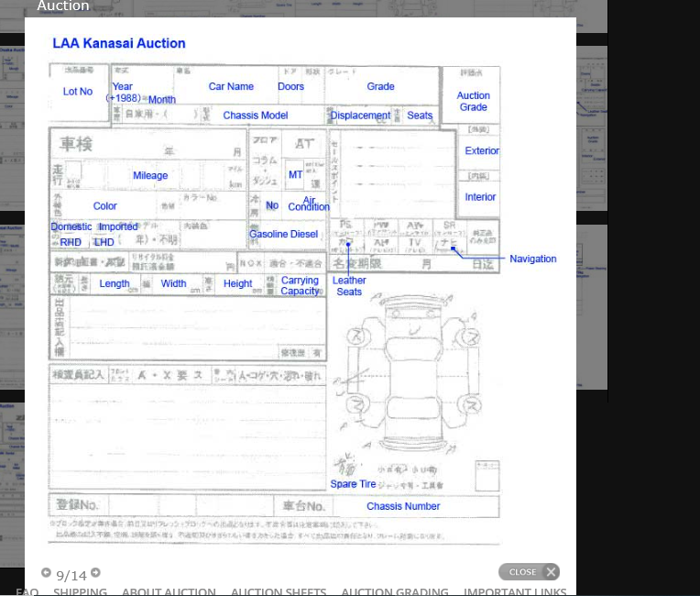Screen dimensions: 700x596
Task: Open the FAQ menu item
Action: click(x=27, y=591)
